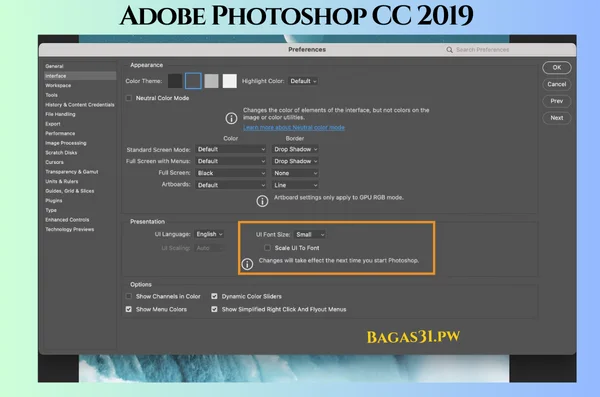Enable Neutral Color Mode checkbox
This screenshot has height=397, width=600.
click(x=129, y=98)
